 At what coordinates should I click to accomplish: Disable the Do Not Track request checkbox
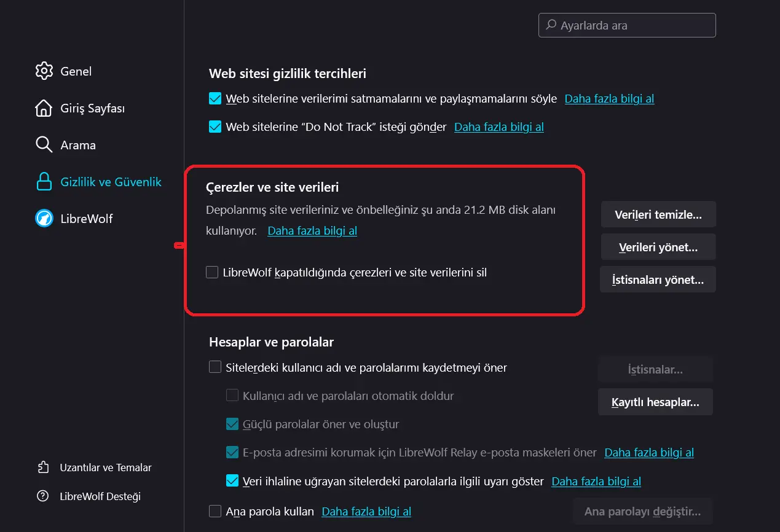[215, 127]
